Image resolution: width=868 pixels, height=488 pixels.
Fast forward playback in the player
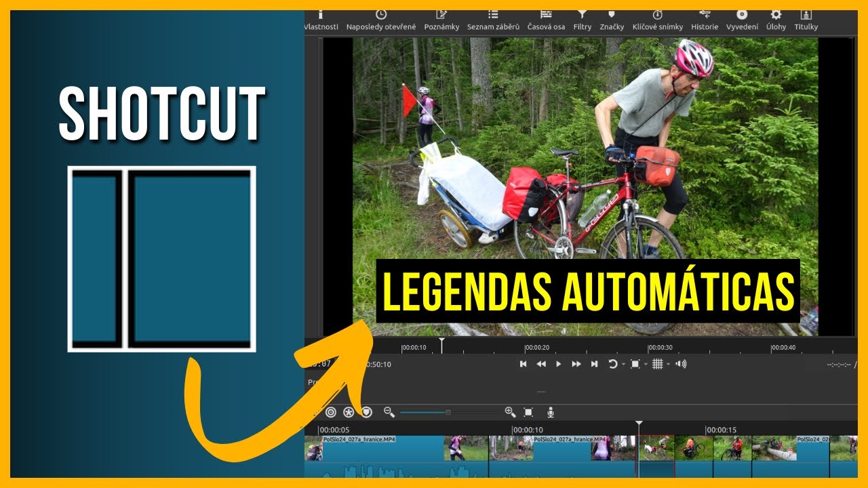pyautogui.click(x=576, y=364)
